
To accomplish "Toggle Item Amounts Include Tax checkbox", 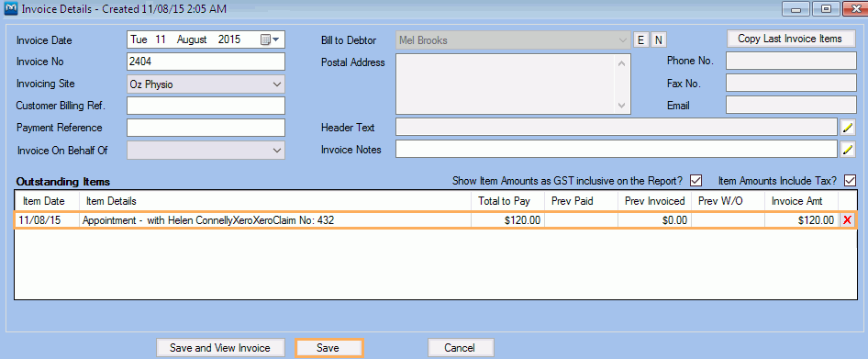I will pos(851,181).
